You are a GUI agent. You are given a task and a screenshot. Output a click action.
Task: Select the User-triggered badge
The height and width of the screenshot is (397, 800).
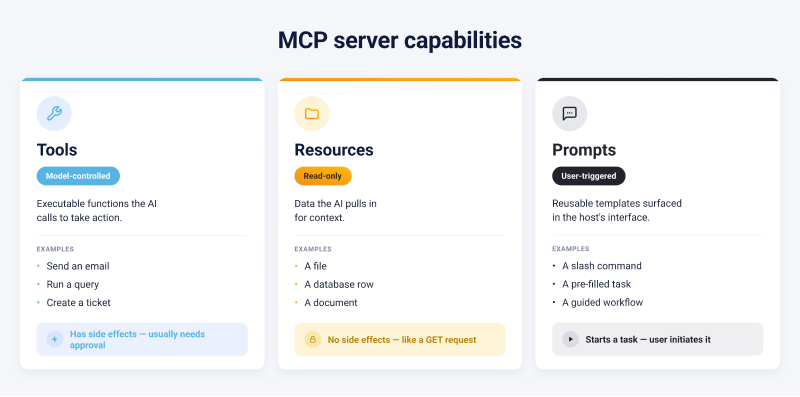pyautogui.click(x=589, y=176)
